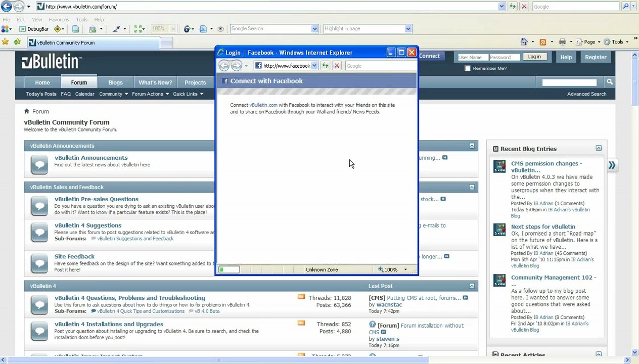Refresh the vBulletin page in the main browser
The width and height of the screenshot is (639, 364).
coord(513,7)
